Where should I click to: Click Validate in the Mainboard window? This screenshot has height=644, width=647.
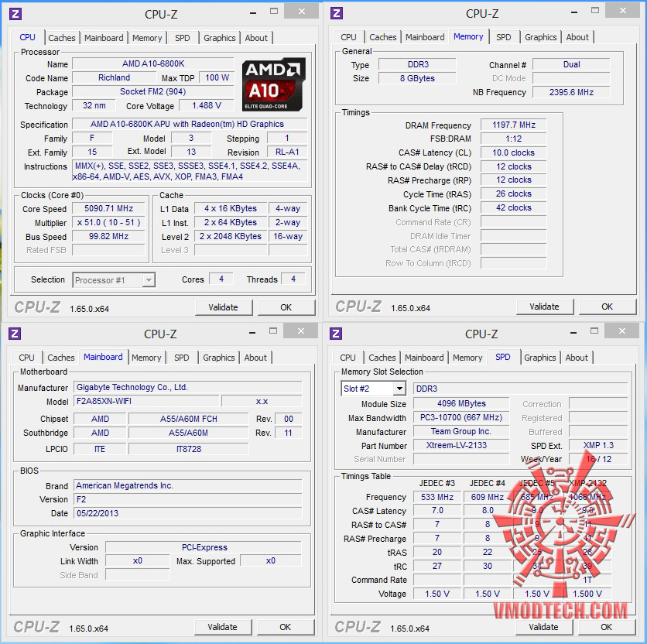(x=222, y=627)
